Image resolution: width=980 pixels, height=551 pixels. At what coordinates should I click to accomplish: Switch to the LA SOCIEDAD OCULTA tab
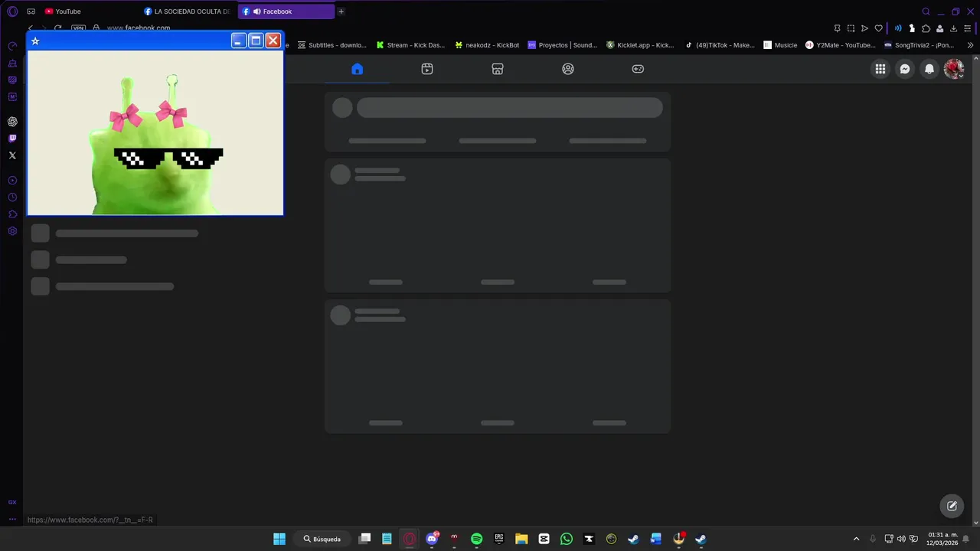point(188,11)
